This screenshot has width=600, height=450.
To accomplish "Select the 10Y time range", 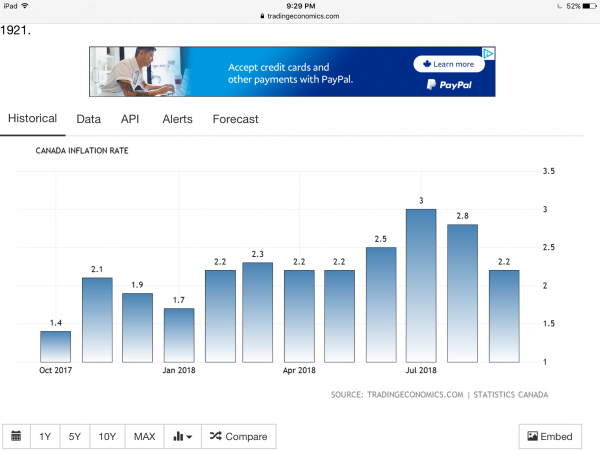I will (x=107, y=436).
